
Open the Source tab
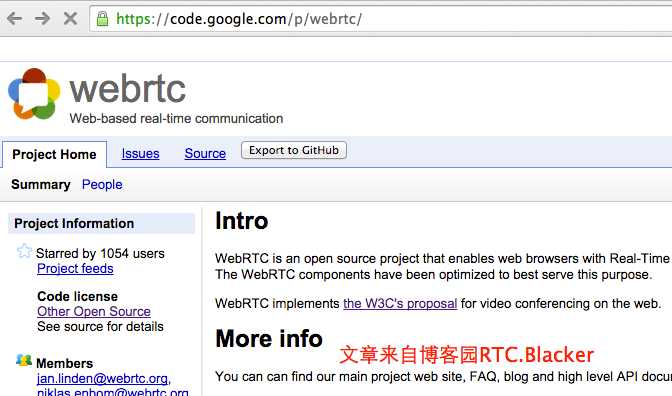click(205, 153)
